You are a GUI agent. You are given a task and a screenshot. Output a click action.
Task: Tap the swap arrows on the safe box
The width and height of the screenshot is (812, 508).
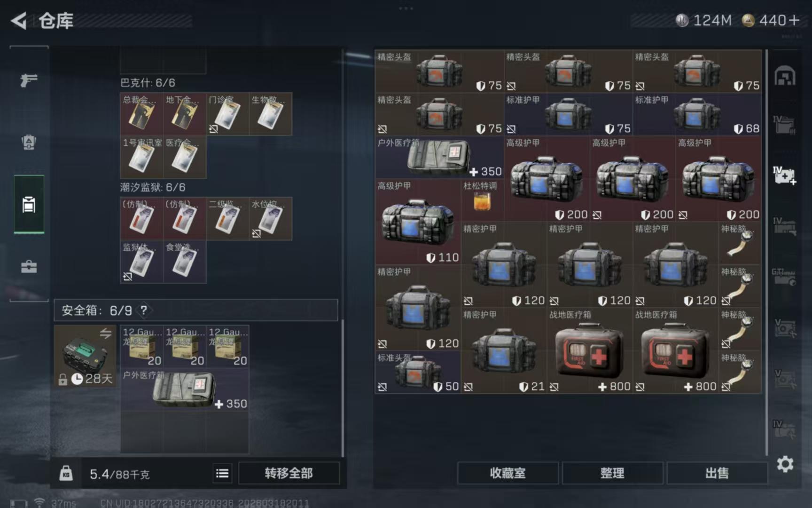point(106,333)
